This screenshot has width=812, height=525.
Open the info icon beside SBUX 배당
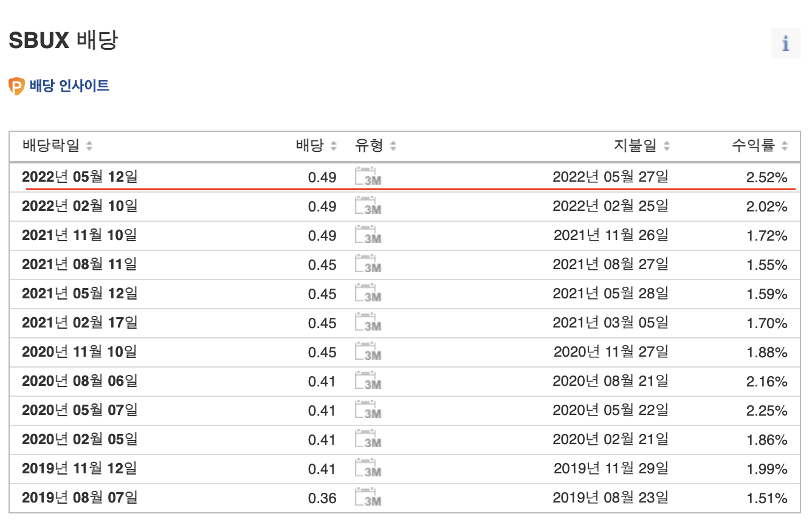coord(785,43)
